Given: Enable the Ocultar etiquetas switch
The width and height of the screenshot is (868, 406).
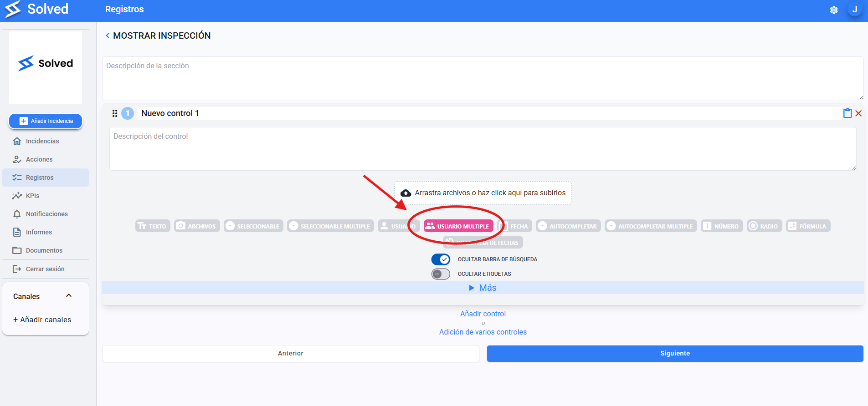Looking at the screenshot, I should pyautogui.click(x=441, y=274).
